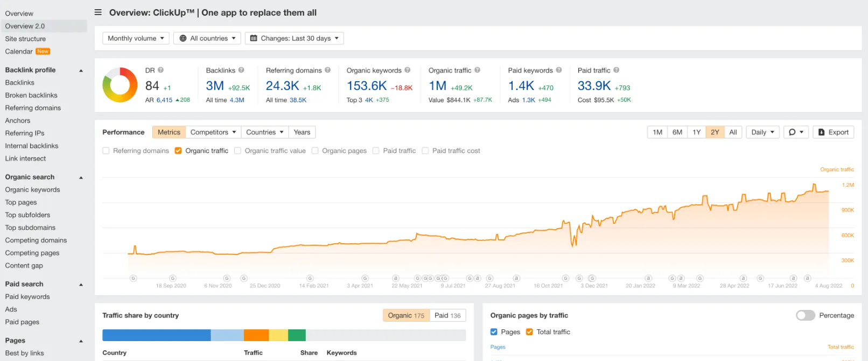
Task: Enable the Organic traffic value checkbox
Action: [x=237, y=151]
